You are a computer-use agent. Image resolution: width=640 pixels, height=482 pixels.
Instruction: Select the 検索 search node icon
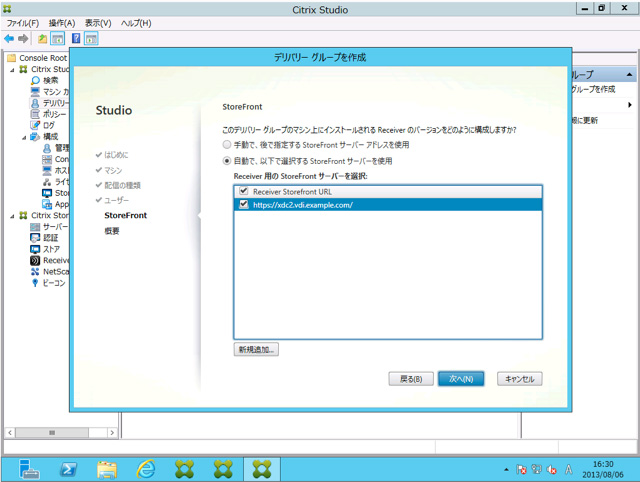point(36,80)
